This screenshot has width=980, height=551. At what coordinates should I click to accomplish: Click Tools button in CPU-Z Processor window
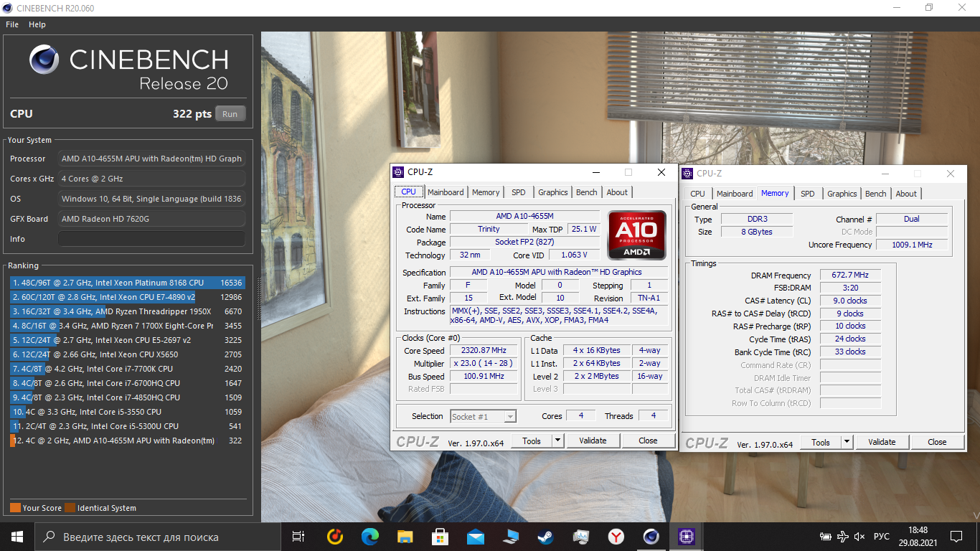tap(532, 441)
